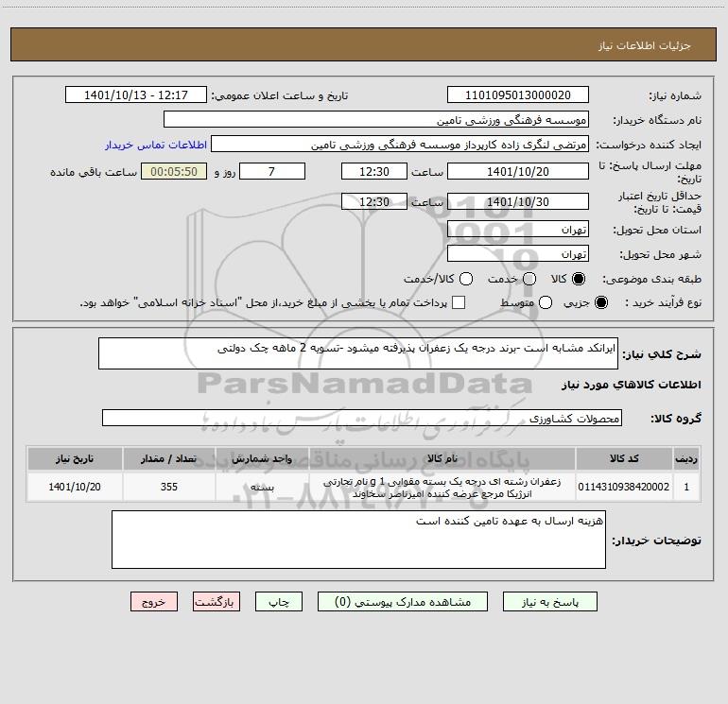Click the توضیحات خریدار text area

(358, 540)
